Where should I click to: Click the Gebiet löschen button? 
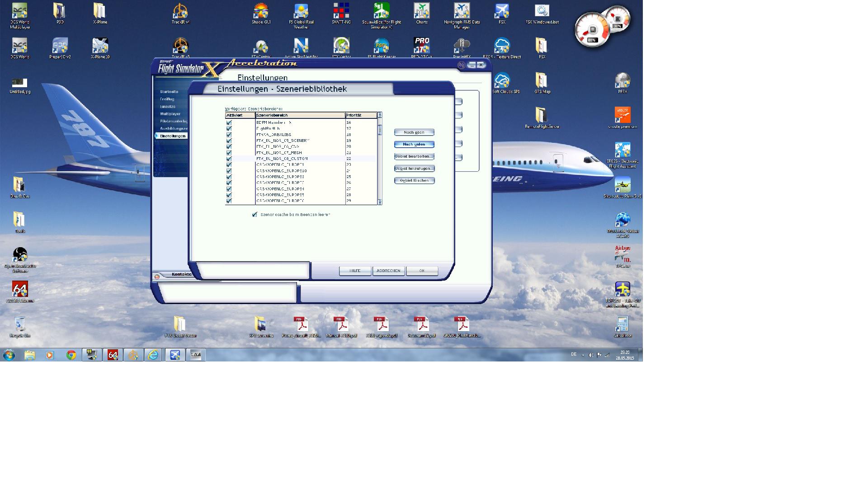coord(414,181)
